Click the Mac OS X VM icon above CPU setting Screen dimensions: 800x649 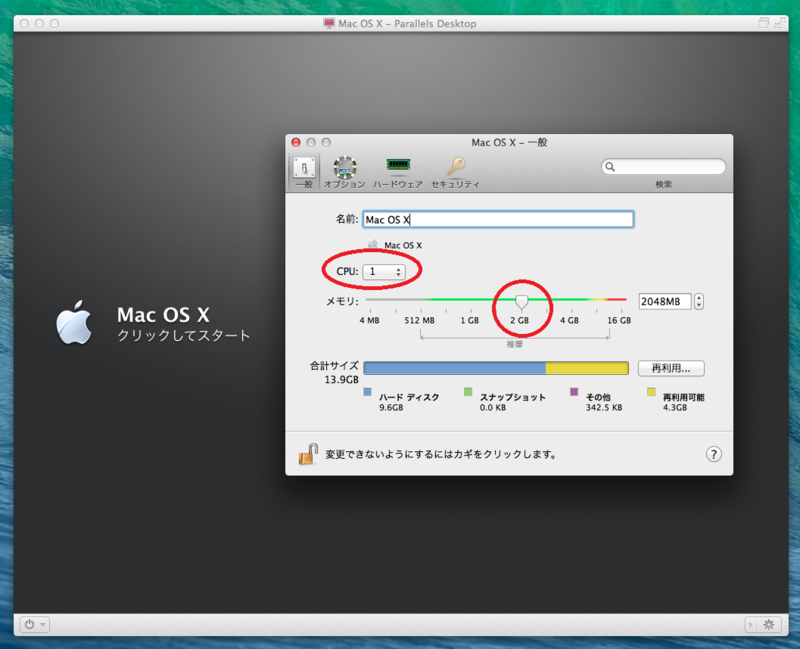click(373, 243)
